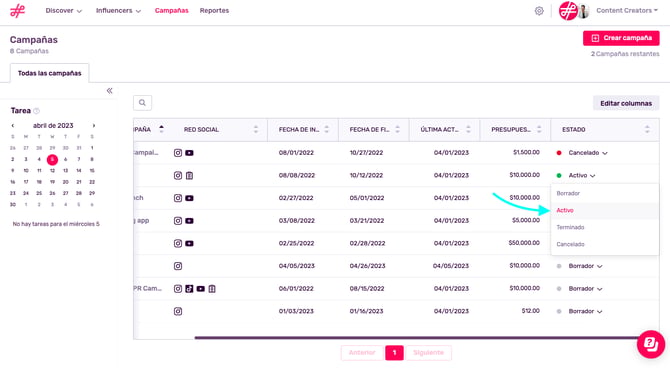Click the 2 Campañas restantes text
Screen dimensions: 670x368
tap(625, 54)
